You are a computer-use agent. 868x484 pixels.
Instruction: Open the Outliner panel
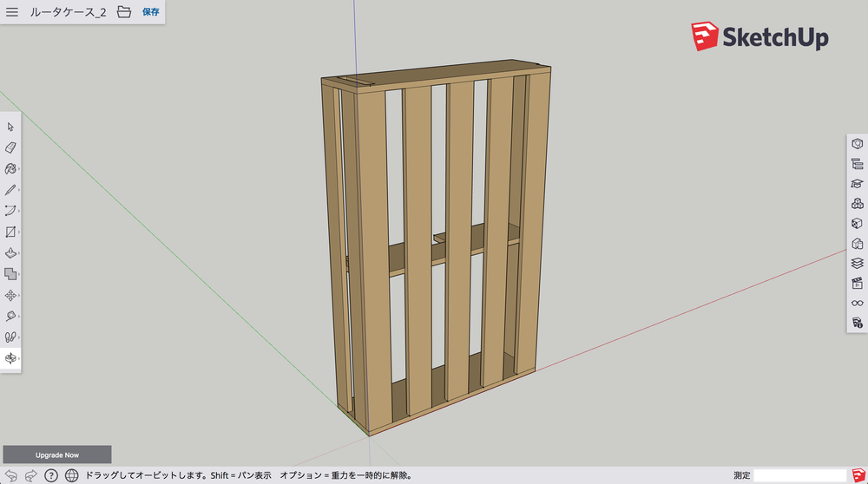pos(857,164)
